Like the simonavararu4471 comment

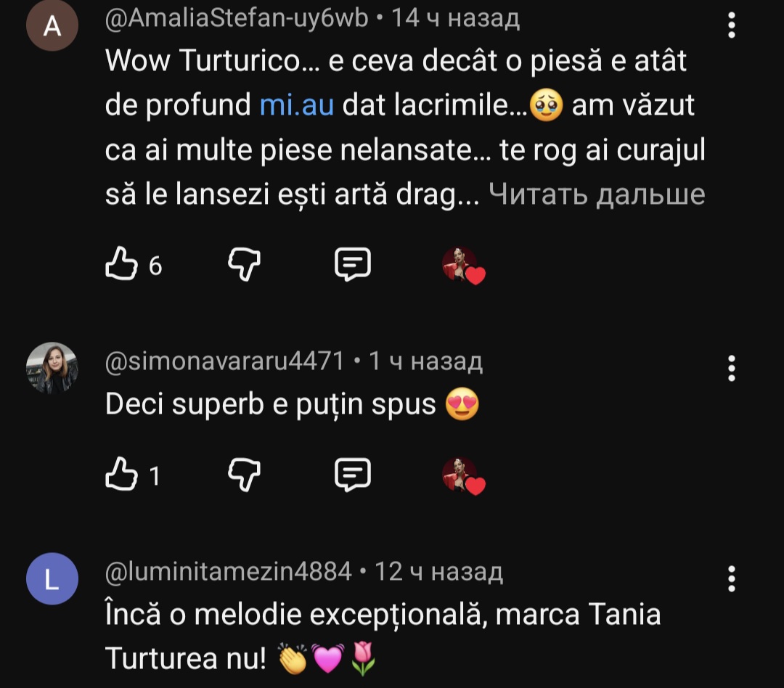122,475
